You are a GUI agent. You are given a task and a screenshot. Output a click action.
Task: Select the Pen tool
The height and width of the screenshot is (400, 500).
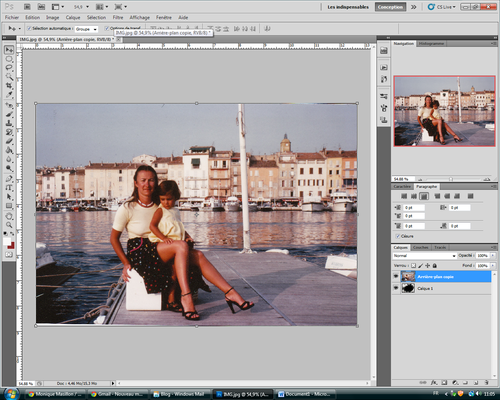coord(9,179)
